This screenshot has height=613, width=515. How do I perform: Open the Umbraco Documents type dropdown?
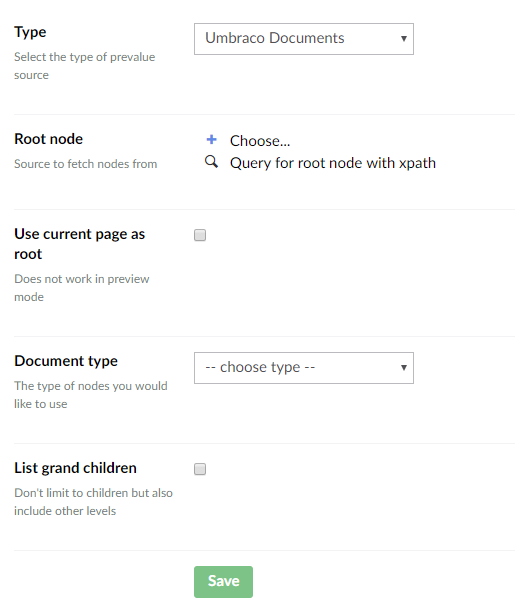coord(304,39)
